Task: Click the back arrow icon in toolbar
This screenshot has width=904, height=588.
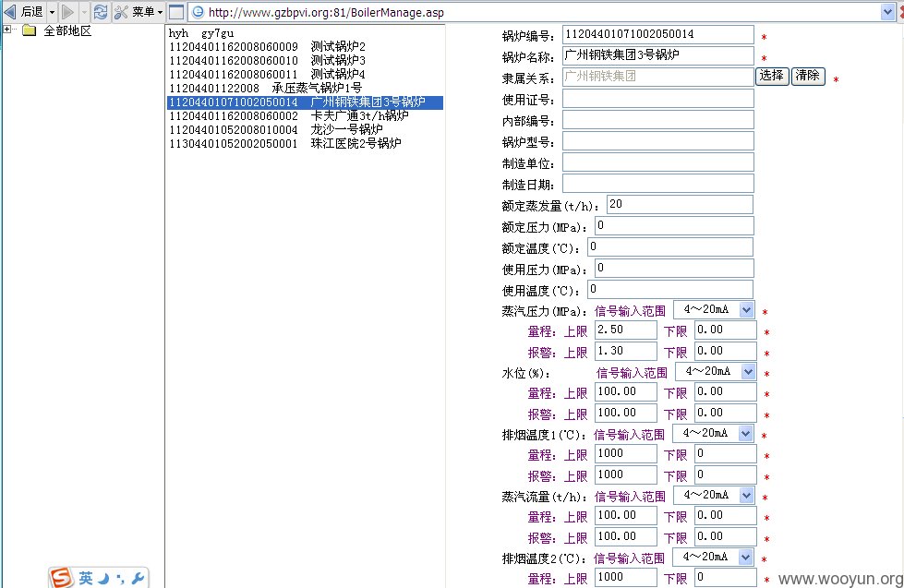Action: point(10,11)
